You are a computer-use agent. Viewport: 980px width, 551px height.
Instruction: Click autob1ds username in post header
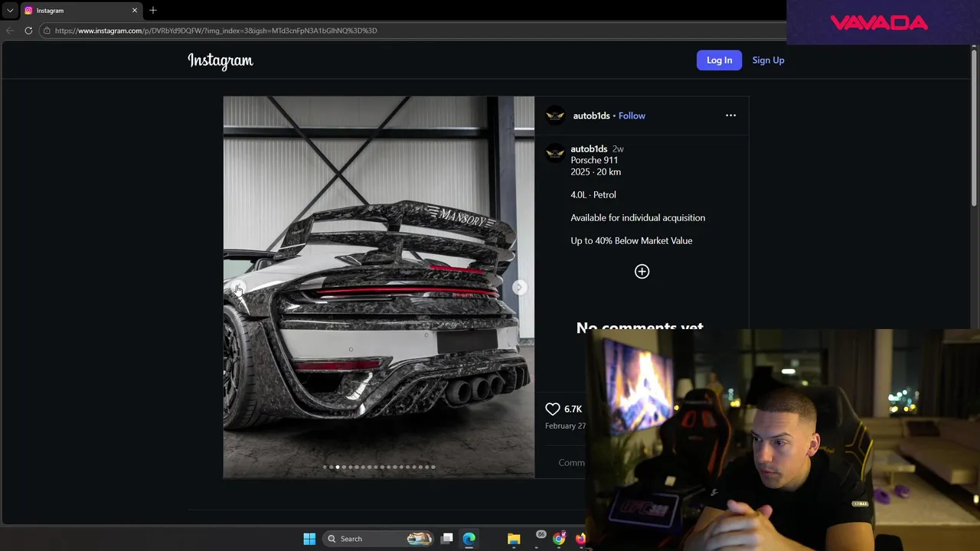(x=591, y=116)
